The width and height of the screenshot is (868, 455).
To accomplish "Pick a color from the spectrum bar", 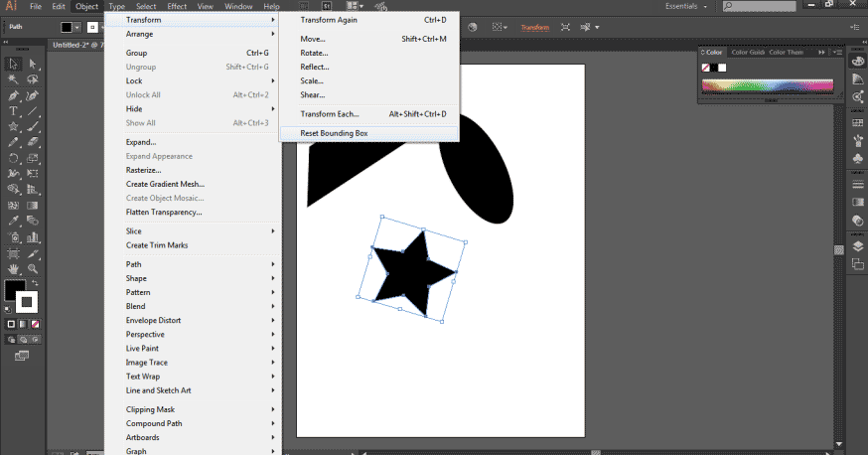I will [x=768, y=85].
